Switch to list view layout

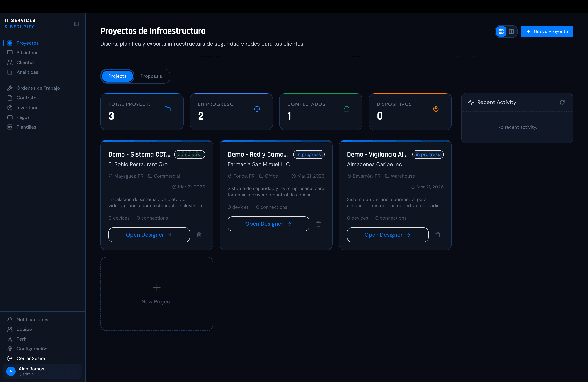pos(511,31)
